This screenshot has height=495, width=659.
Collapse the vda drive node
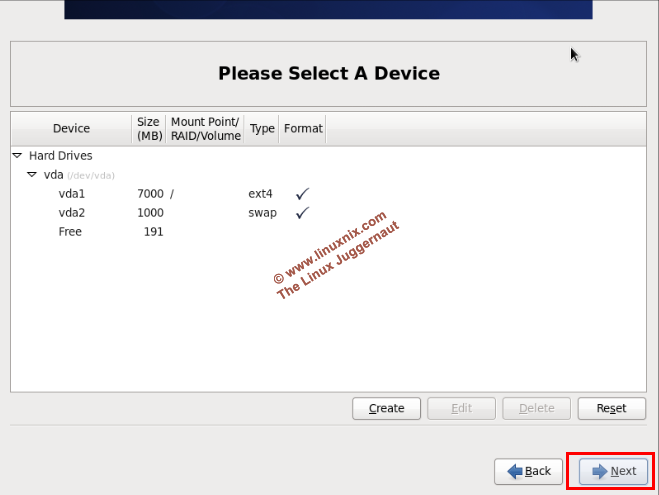(32, 175)
